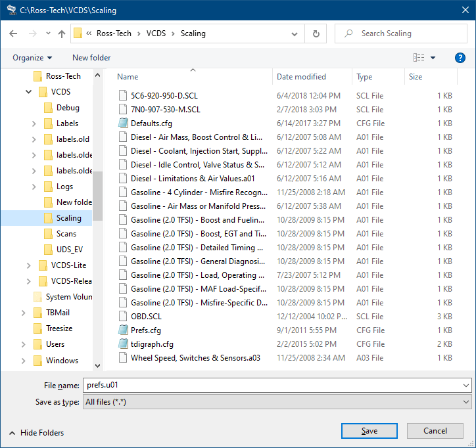This screenshot has width=476, height=448.
Task: Click the tdigraph.cfg file icon
Action: click(x=123, y=344)
